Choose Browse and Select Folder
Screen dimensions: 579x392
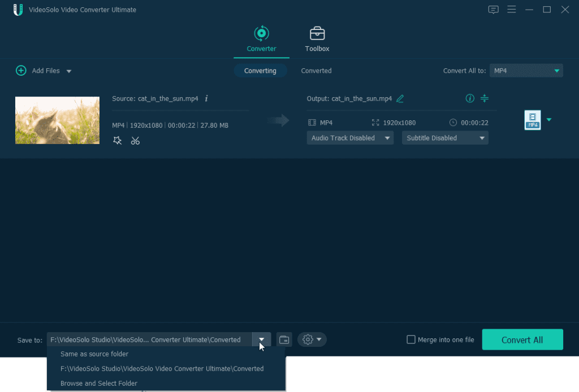pos(166,383)
